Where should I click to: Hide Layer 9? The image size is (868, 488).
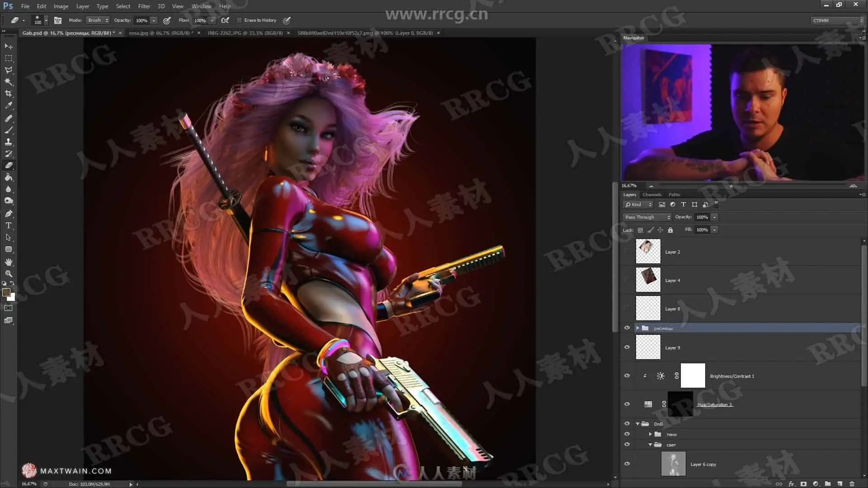(x=627, y=347)
